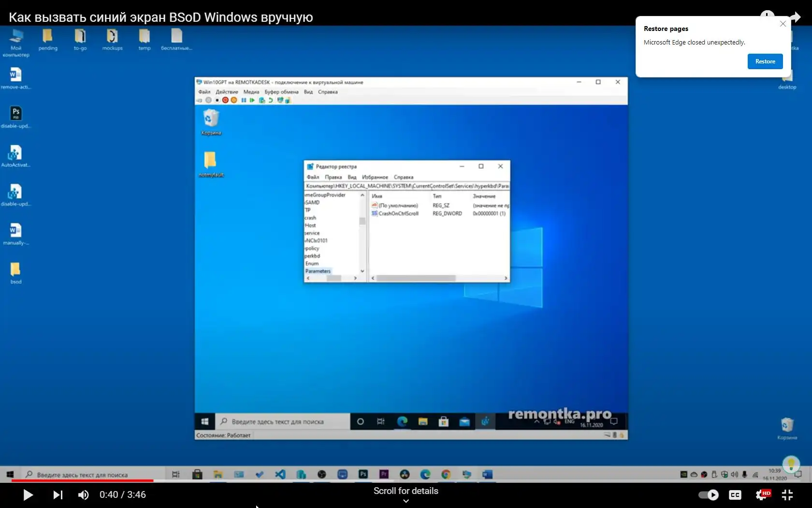This screenshot has width=812, height=508.
Task: Open Mail app on the VM taskbar
Action: coord(464,421)
